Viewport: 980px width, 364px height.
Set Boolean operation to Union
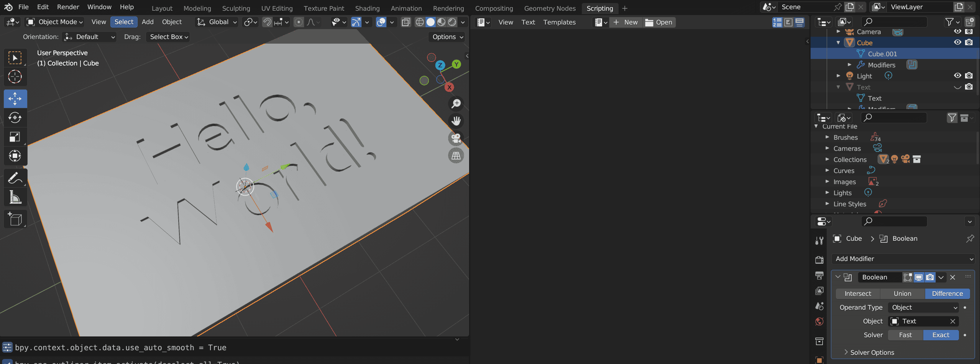[x=902, y=294]
